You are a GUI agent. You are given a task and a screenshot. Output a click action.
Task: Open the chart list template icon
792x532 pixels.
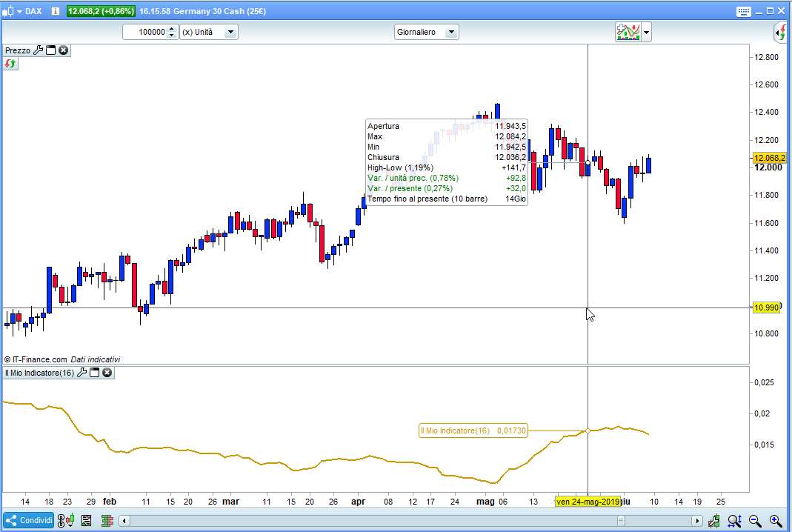[x=87, y=520]
